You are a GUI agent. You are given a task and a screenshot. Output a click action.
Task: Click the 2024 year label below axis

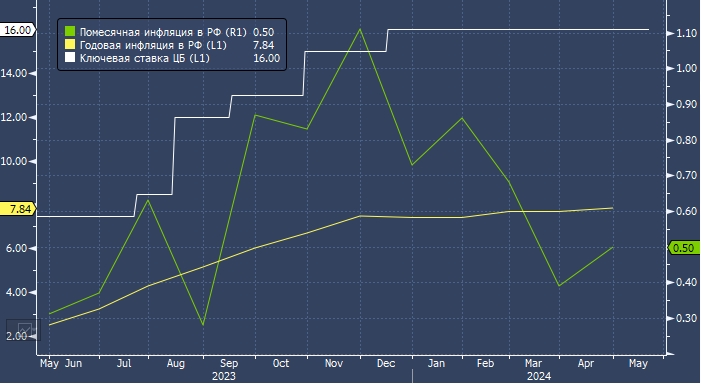pos(539,376)
